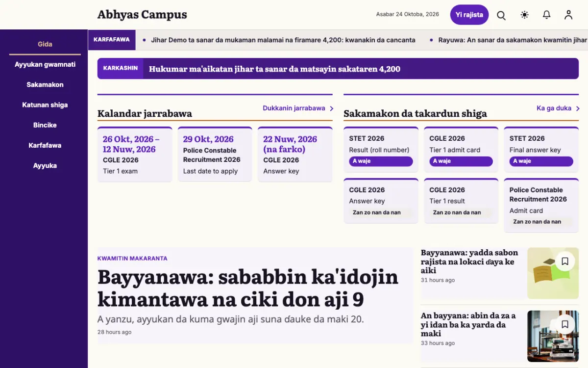Open article 'yadda sabon rajista na lokaci'

click(x=469, y=262)
